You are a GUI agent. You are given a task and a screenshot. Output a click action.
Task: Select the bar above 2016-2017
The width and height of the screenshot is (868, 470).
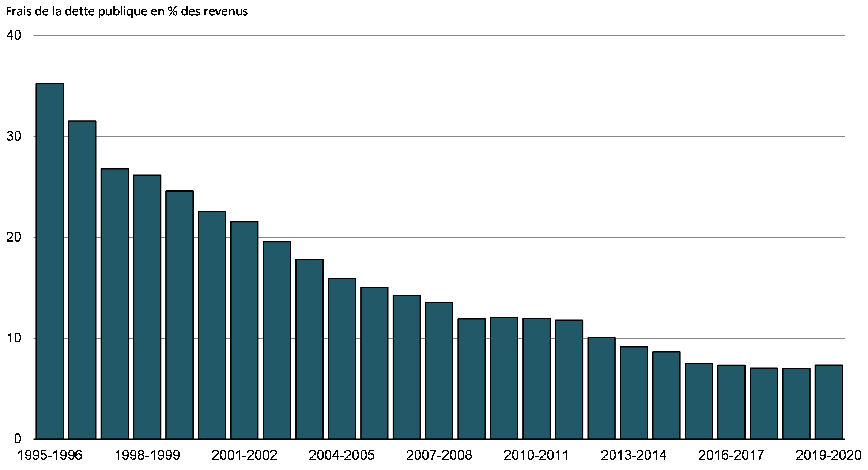click(x=731, y=402)
